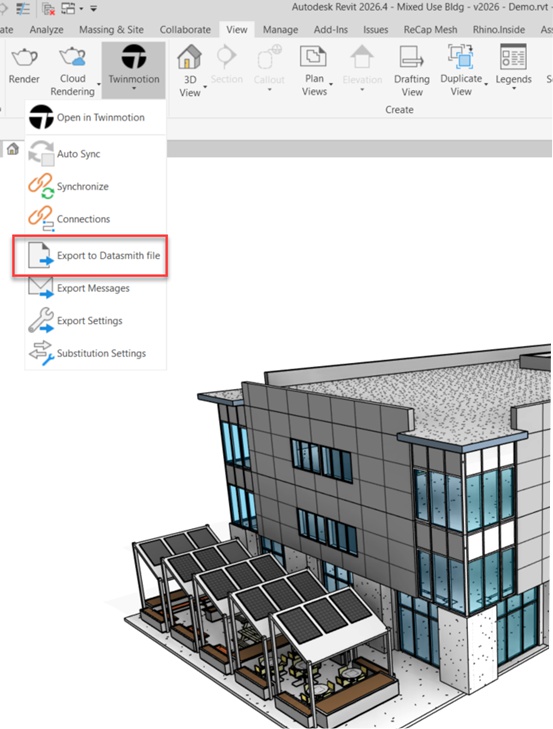Viewport: 553px width, 729px height.
Task: Open Export Settings
Action: [95, 321]
